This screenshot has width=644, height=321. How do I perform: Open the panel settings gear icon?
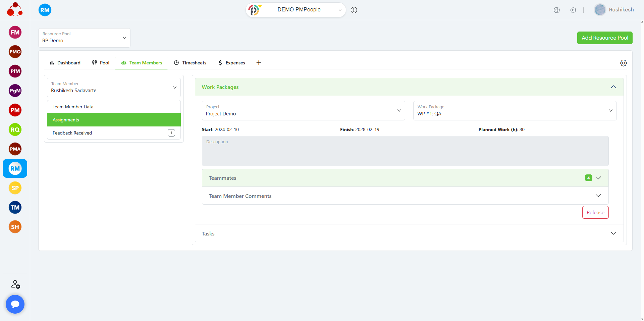coord(624,63)
